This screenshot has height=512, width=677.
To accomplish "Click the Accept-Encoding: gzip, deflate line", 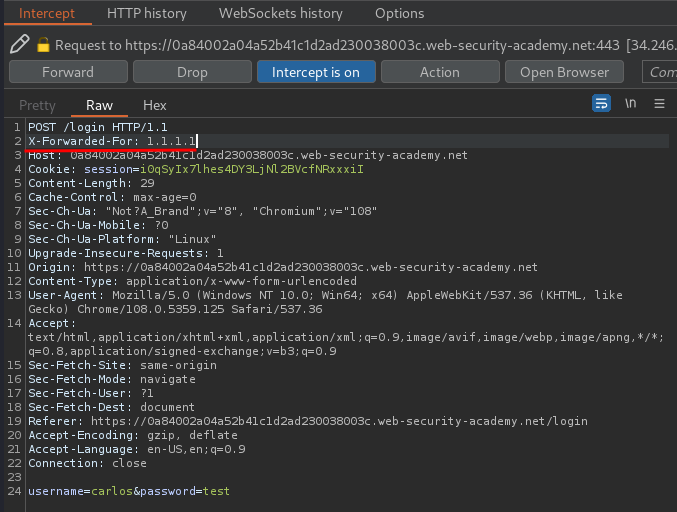I will 133,435.
